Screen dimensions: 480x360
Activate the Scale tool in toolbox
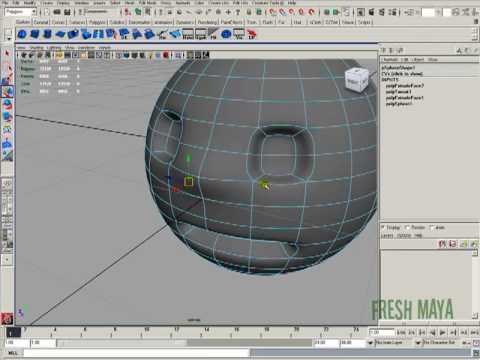pos(7,117)
